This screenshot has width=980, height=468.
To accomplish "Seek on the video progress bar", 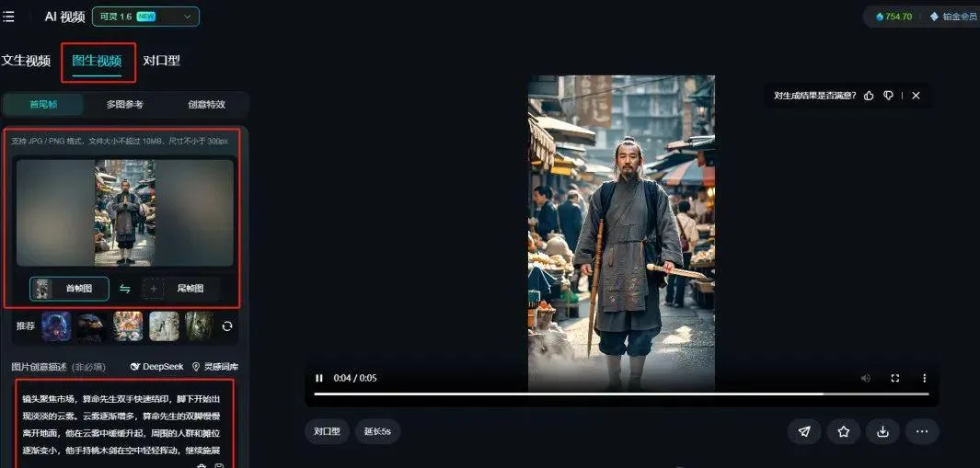I will pyautogui.click(x=621, y=394).
